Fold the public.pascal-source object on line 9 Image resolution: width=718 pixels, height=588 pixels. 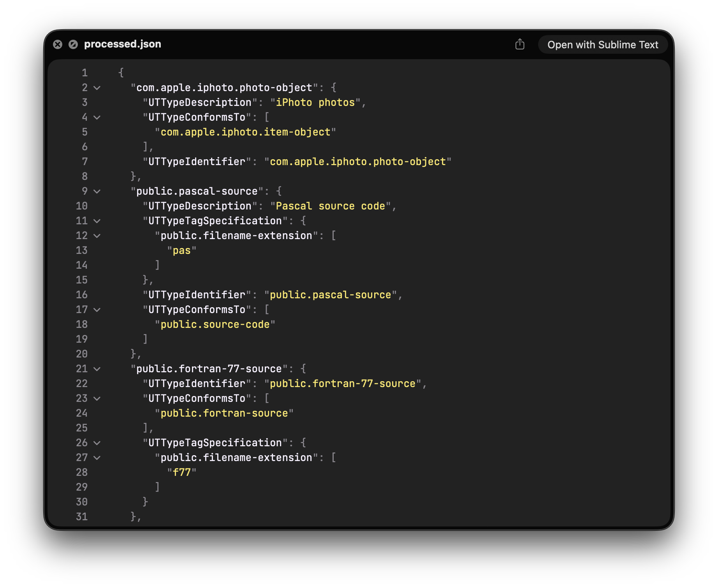coord(97,192)
